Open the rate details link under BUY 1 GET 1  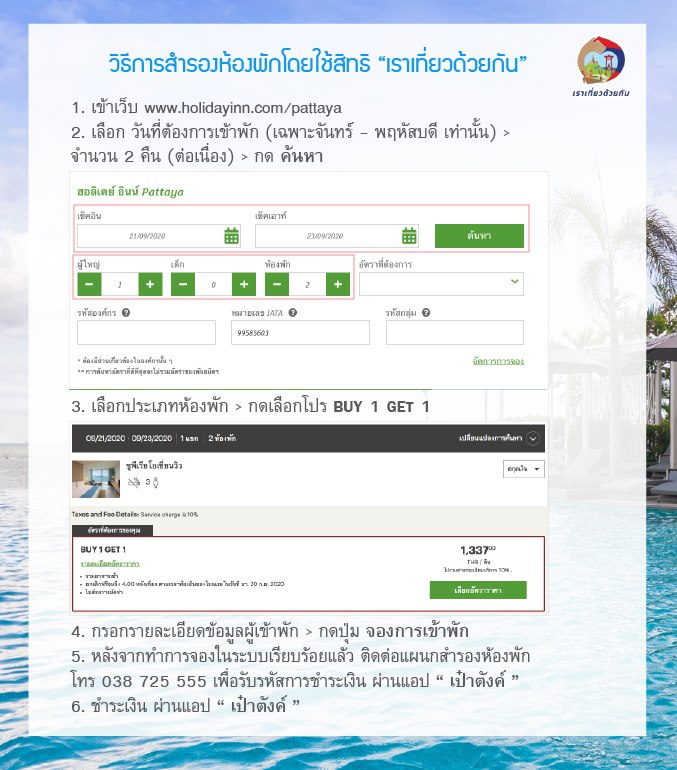[x=110, y=563]
